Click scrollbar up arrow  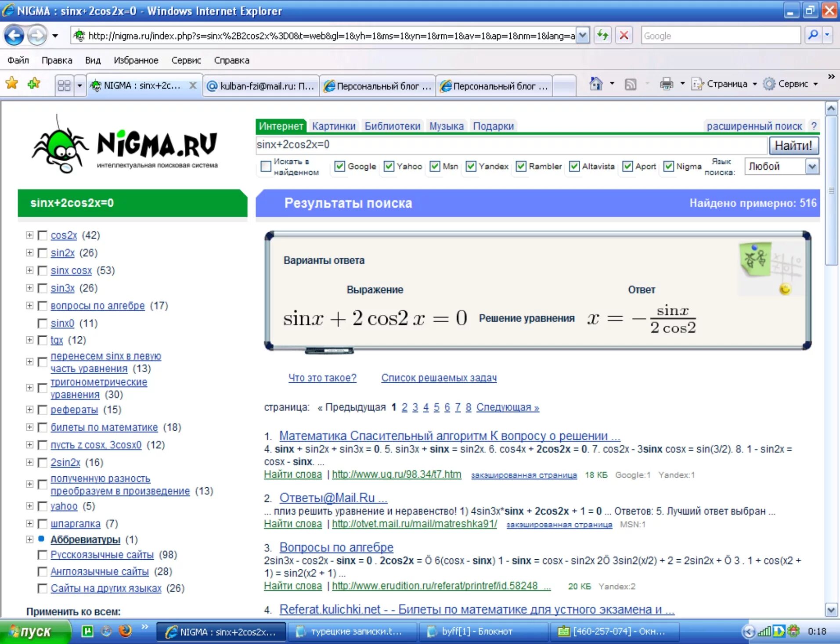831,108
